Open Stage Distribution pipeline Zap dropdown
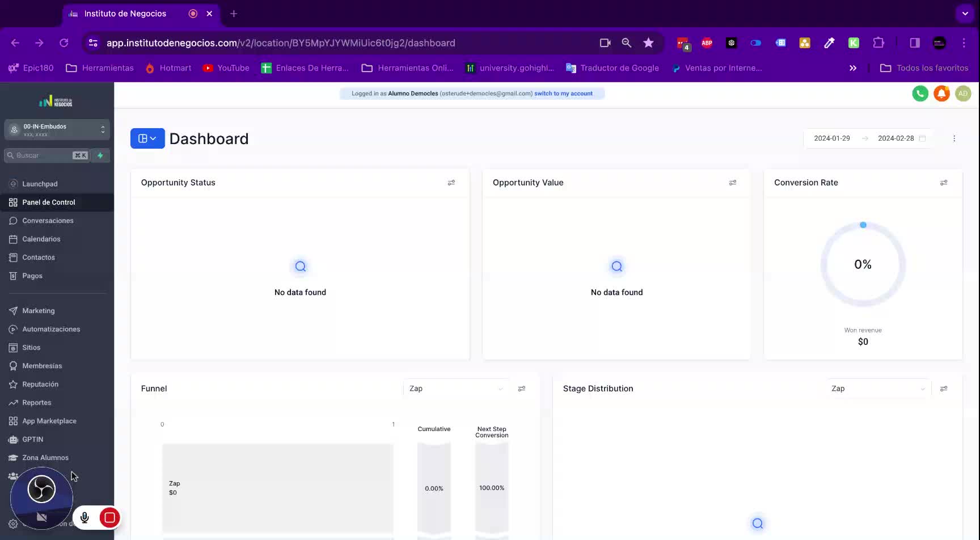 [878, 389]
